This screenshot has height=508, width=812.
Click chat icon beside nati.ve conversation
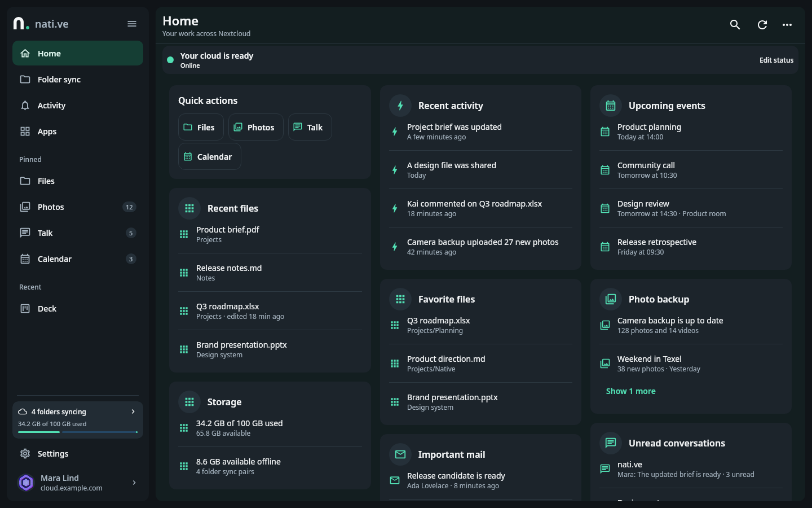[605, 469]
